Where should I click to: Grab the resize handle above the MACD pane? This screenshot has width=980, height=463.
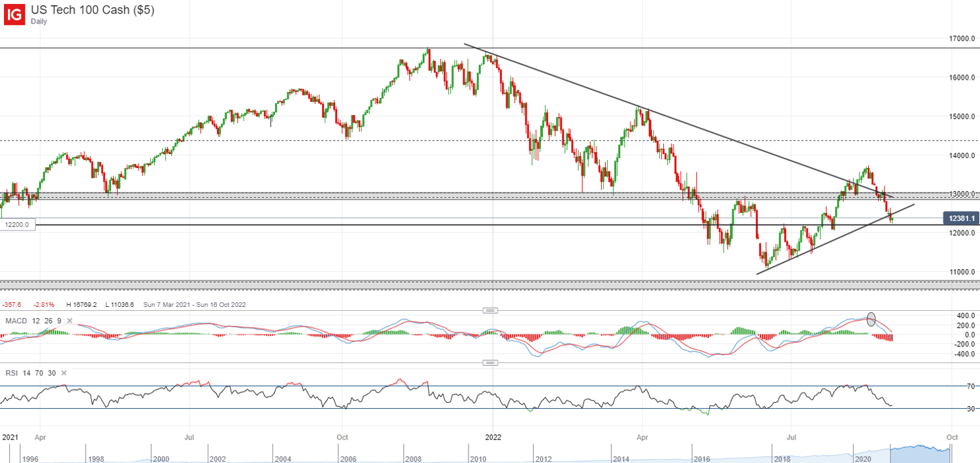pos(490,310)
